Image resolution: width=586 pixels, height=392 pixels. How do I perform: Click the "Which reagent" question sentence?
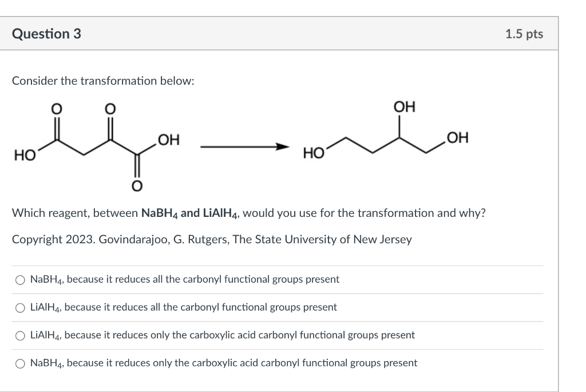point(249,213)
